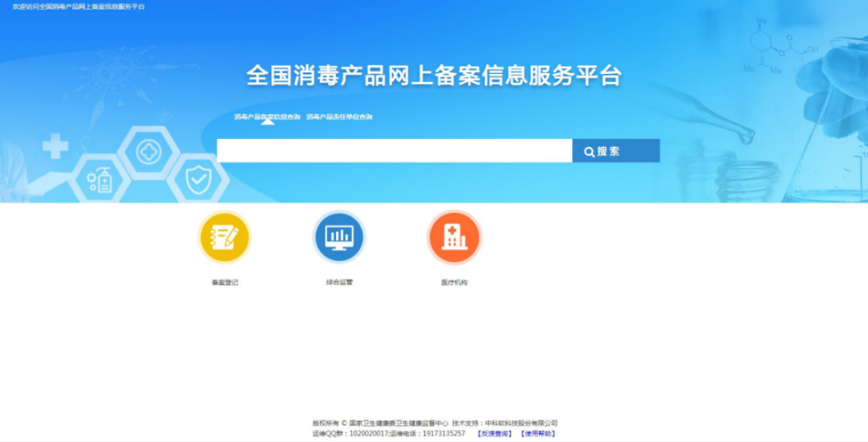Click the 综合监管 text label
Image resolution: width=868 pixels, height=442 pixels.
(338, 283)
